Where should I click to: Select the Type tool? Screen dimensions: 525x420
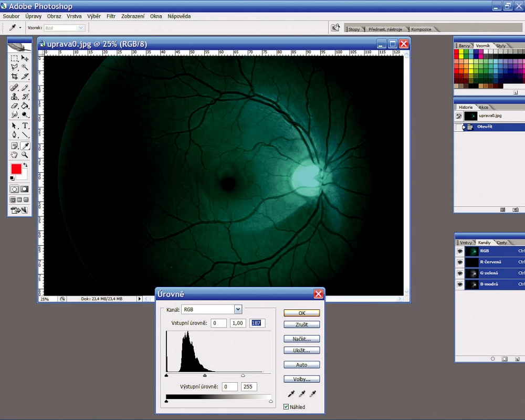tap(25, 126)
